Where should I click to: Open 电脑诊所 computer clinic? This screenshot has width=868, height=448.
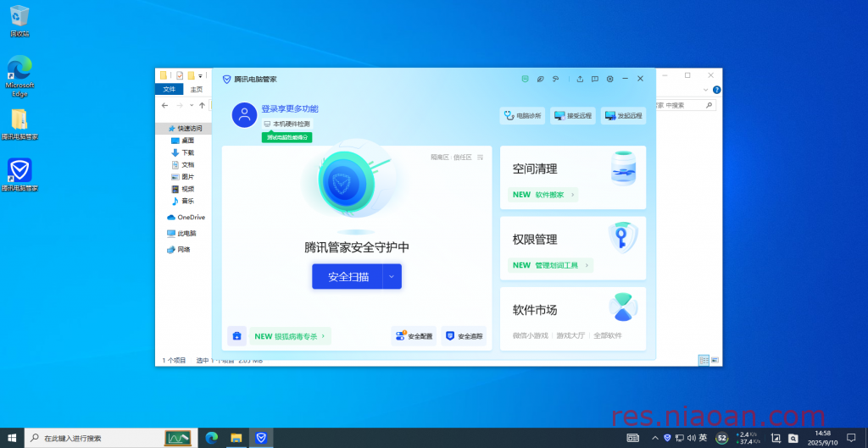523,115
